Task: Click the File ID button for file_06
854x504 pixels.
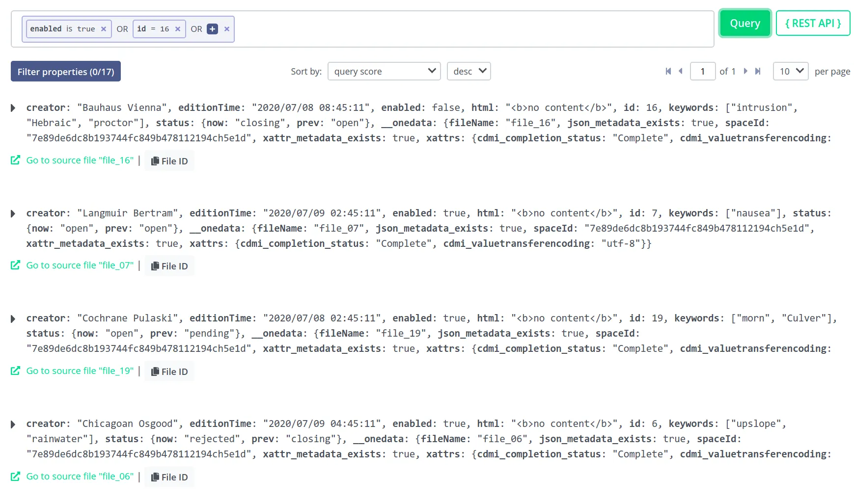Action: (169, 477)
